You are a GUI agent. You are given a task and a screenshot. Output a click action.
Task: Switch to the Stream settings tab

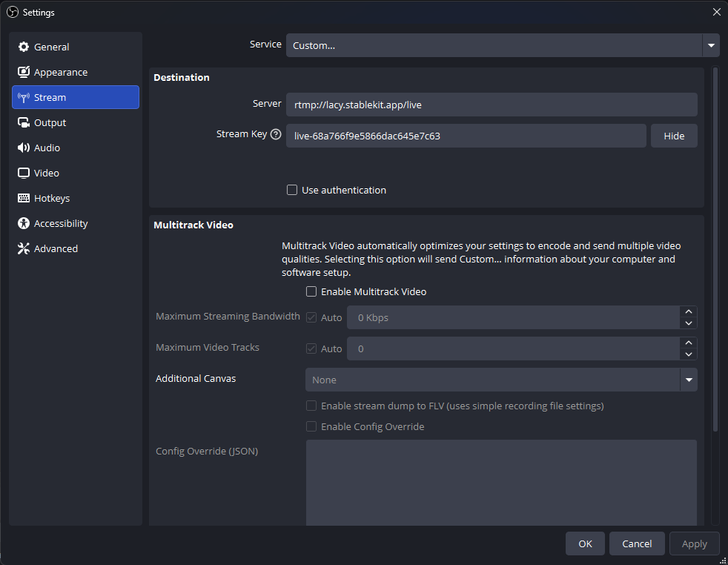pos(49,97)
